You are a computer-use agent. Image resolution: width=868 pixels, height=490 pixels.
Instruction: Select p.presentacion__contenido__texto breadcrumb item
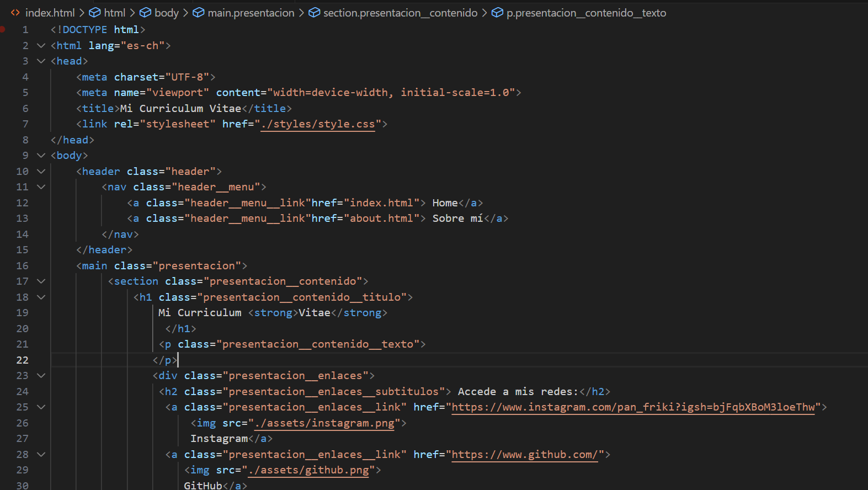pos(587,13)
